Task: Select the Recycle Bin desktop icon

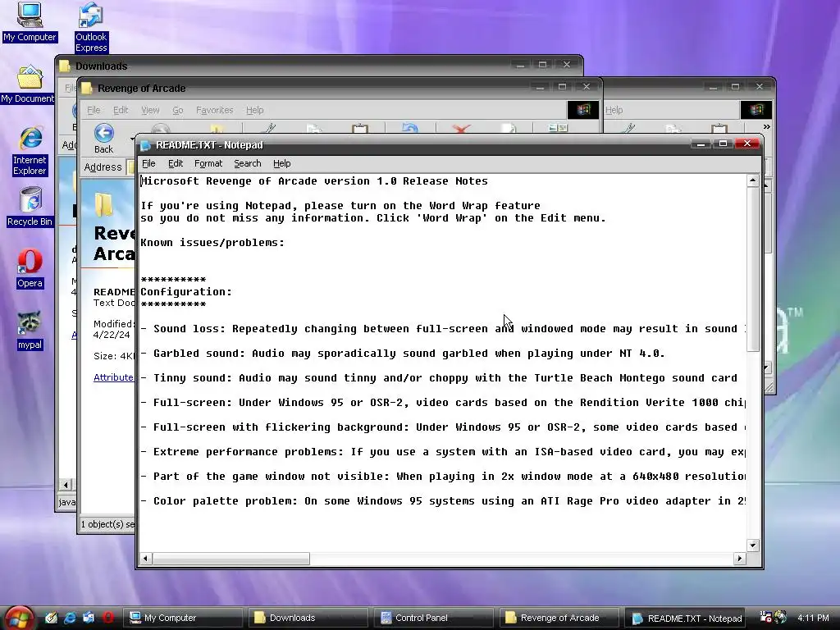Action: coord(30,208)
